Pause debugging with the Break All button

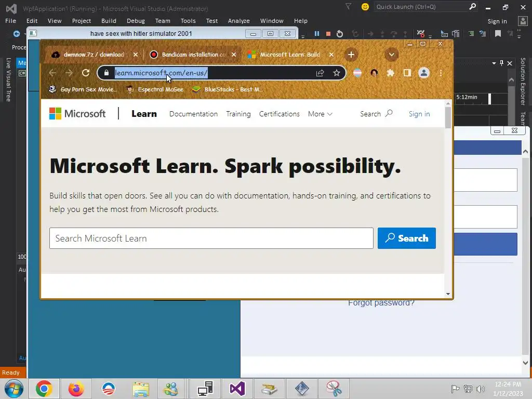click(x=316, y=34)
